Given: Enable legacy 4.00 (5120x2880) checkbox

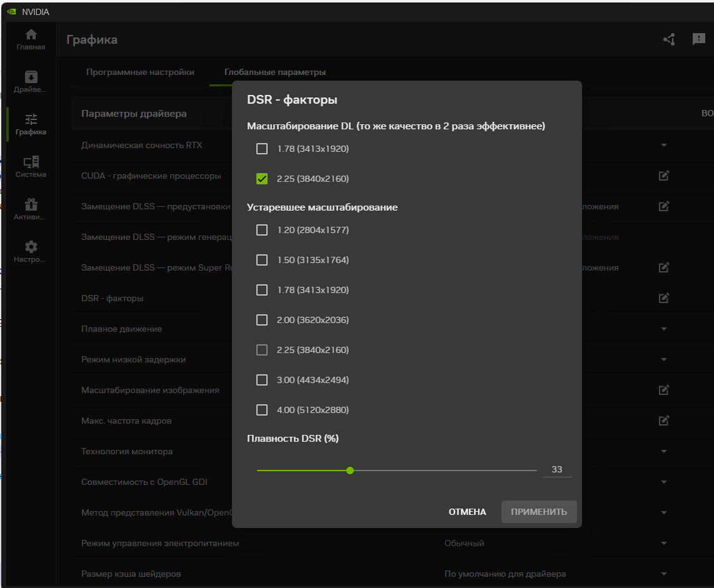Looking at the screenshot, I should (x=262, y=410).
